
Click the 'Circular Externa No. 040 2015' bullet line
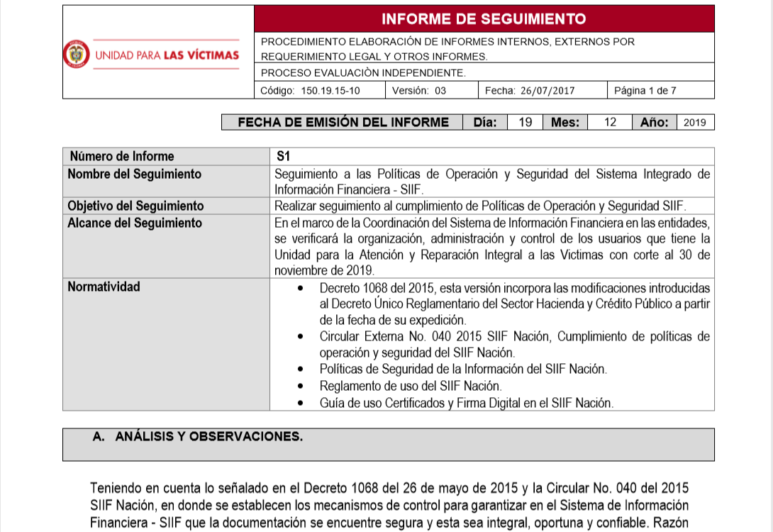click(x=515, y=336)
